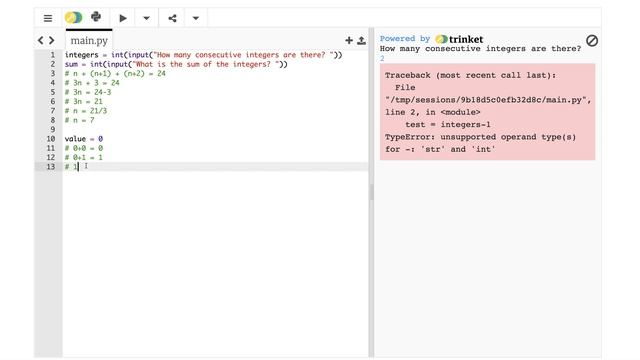Click the output prompt 'How many consecutive integers are there?'

coord(480,49)
